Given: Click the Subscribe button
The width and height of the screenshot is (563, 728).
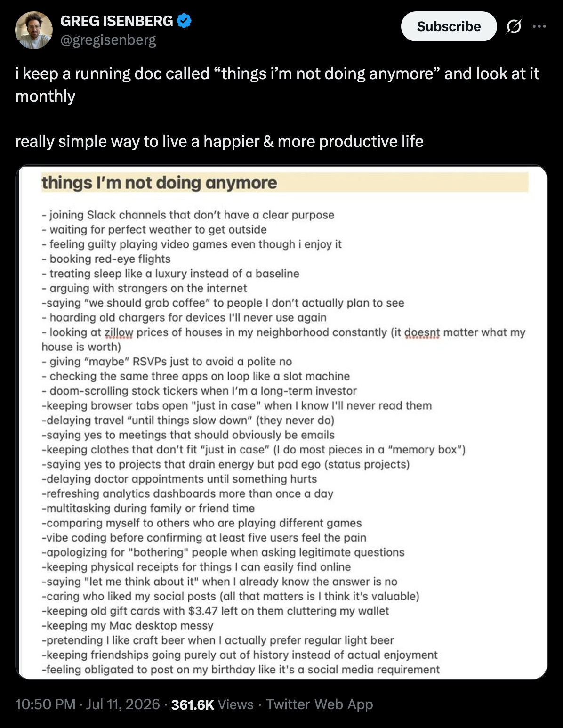Looking at the screenshot, I should [x=449, y=26].
